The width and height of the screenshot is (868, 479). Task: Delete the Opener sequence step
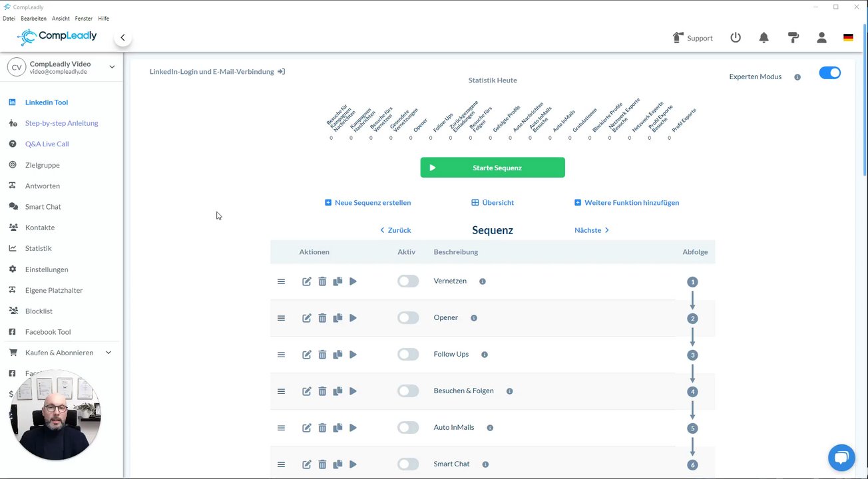pos(322,318)
